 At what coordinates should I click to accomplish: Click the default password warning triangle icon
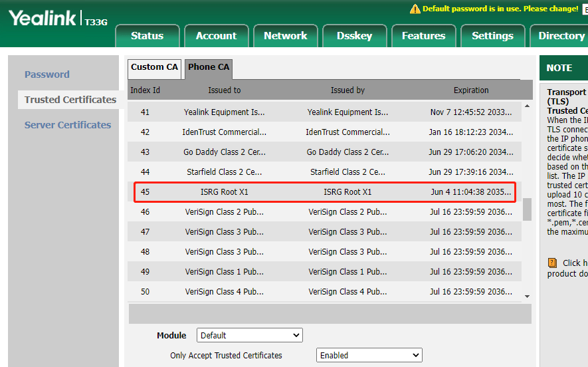point(415,9)
